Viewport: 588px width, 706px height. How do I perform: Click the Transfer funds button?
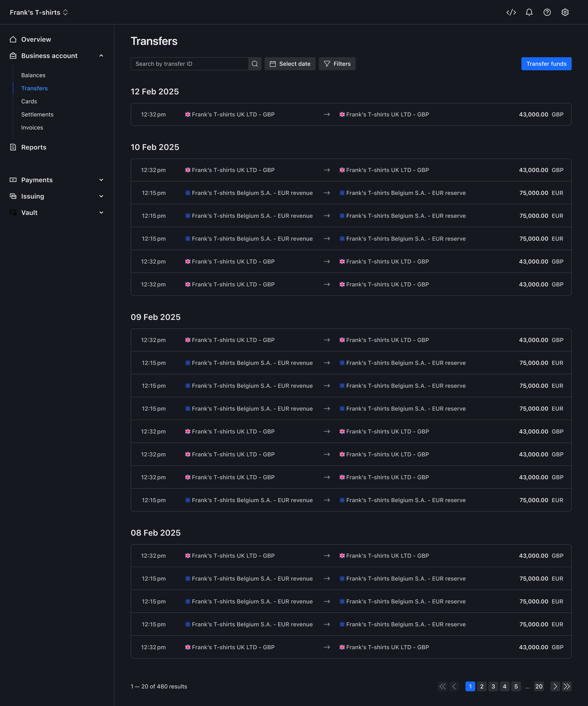point(546,64)
